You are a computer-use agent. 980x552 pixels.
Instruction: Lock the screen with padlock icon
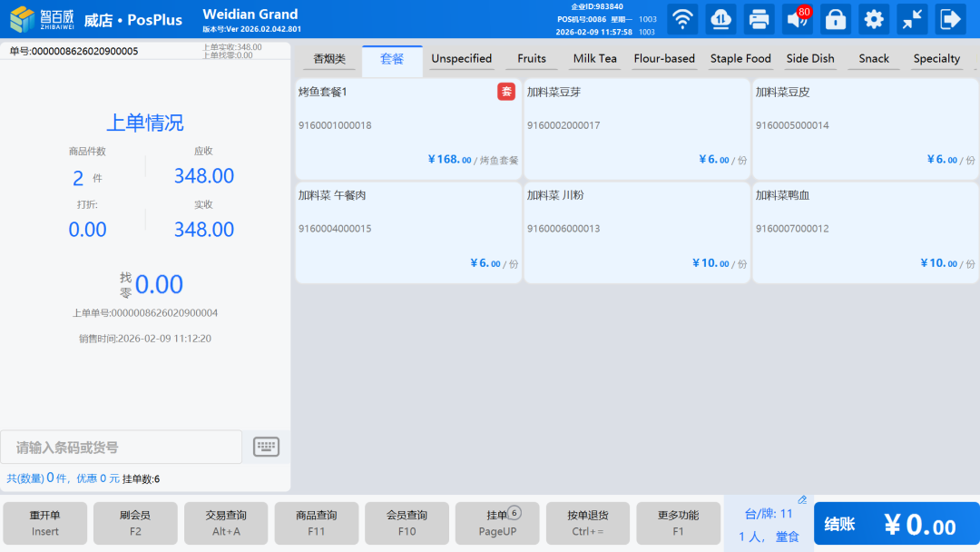pyautogui.click(x=835, y=19)
